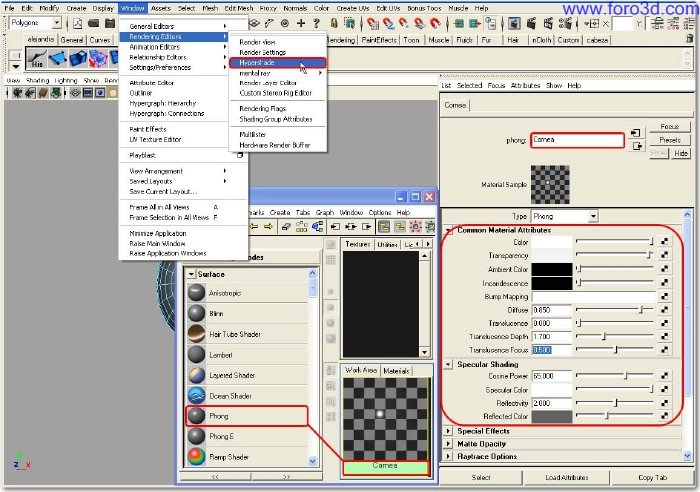Click the Hide button
Image resolution: width=700 pixels, height=492 pixels.
click(681, 153)
